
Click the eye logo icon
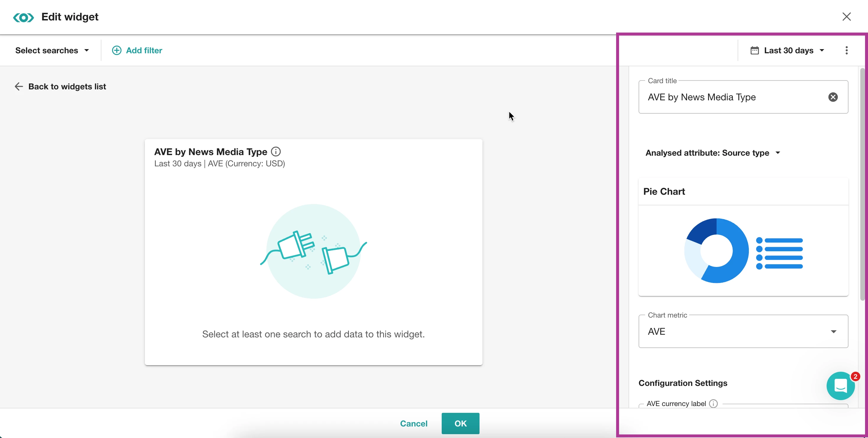[23, 17]
